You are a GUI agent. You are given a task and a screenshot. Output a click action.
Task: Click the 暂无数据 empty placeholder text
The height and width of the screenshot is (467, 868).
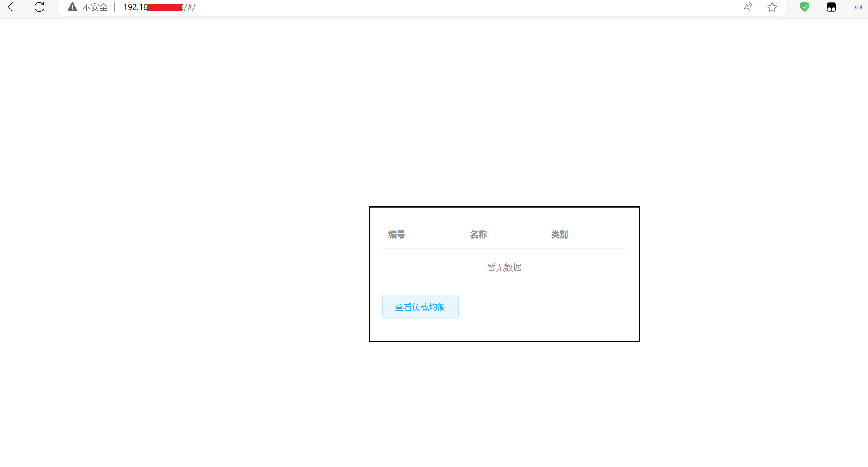[504, 267]
